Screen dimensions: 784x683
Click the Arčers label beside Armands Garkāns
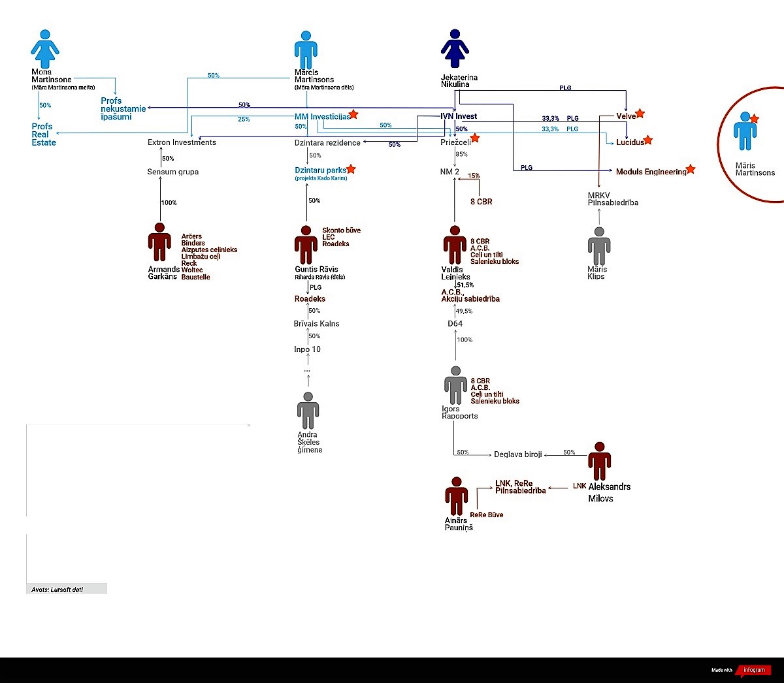coord(191,236)
